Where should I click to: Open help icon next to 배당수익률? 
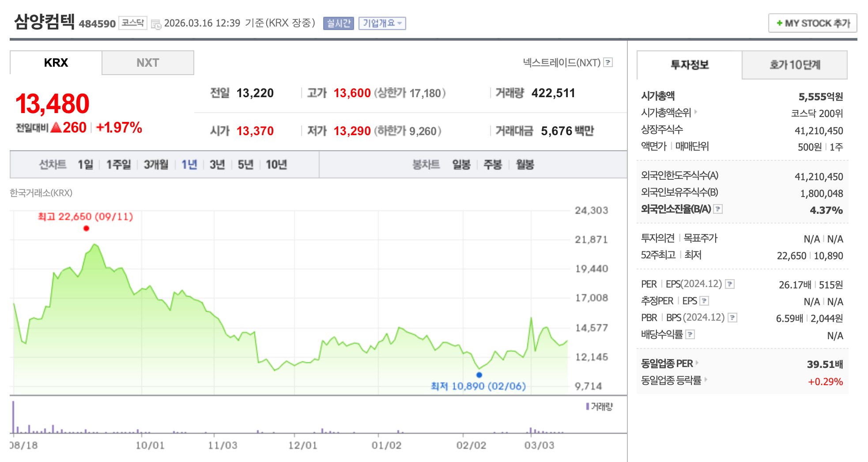click(691, 334)
